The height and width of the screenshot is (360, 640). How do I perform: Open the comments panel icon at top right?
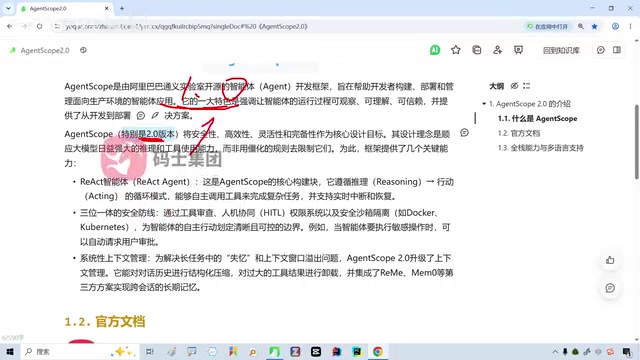click(x=600, y=50)
